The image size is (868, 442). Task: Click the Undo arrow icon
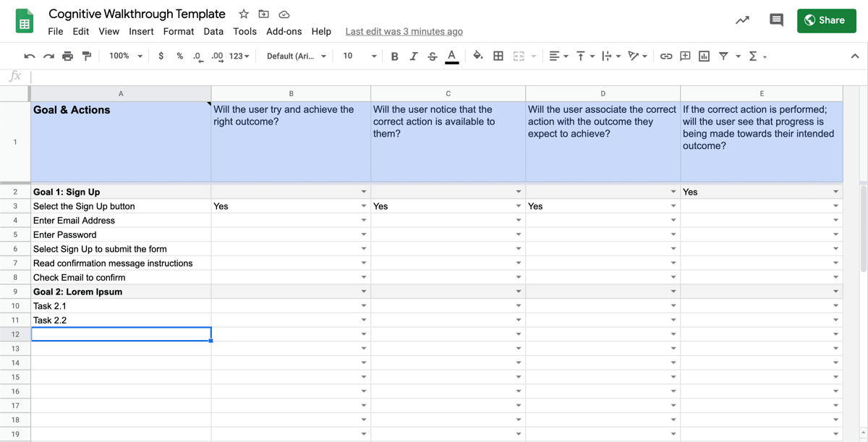coord(30,56)
